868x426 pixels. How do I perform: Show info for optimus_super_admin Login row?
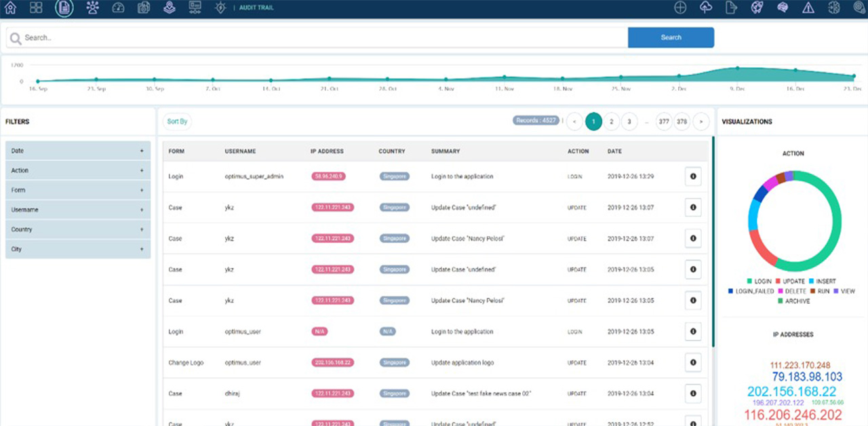tap(693, 176)
